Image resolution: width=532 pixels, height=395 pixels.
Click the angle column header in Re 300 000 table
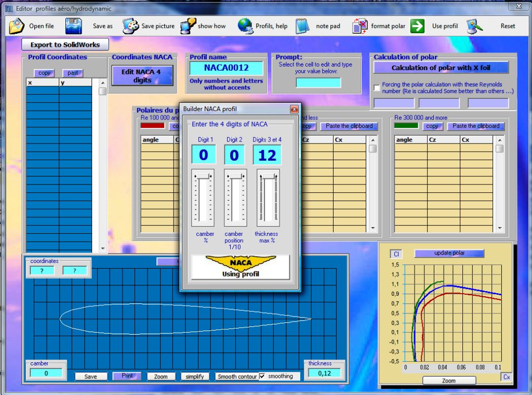tap(411, 140)
